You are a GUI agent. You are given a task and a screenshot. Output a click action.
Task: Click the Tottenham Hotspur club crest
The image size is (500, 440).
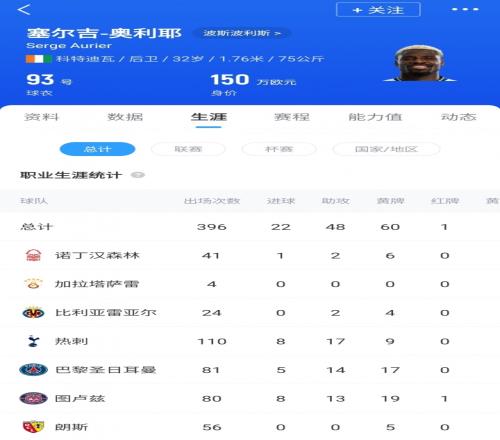(33, 341)
